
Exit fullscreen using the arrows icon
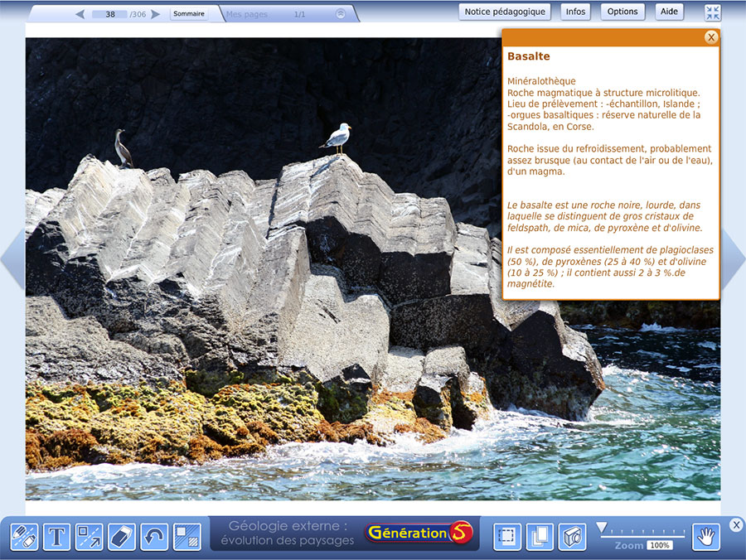point(713,12)
